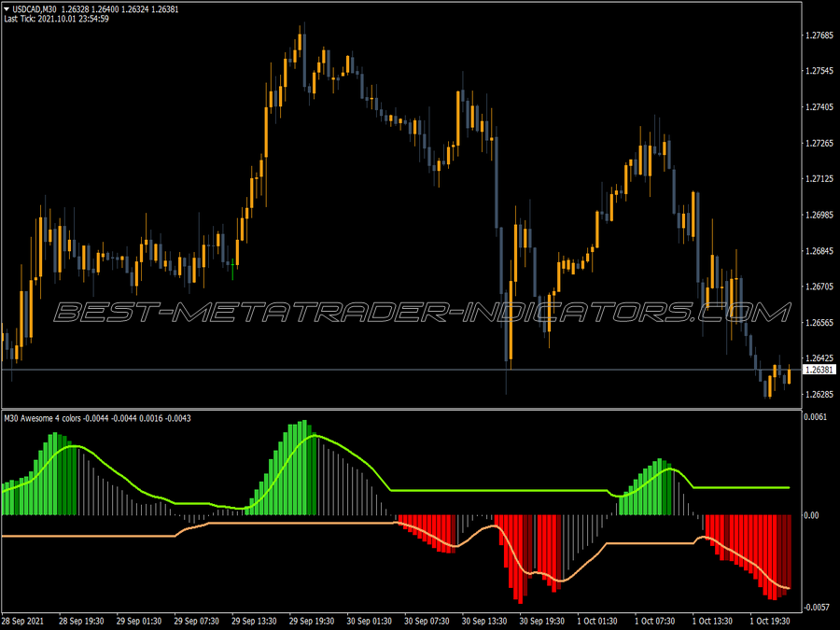Viewport: 840px width, 630px height.
Task: Click the 1 Oct 19:30 time label
Action: pos(770,621)
